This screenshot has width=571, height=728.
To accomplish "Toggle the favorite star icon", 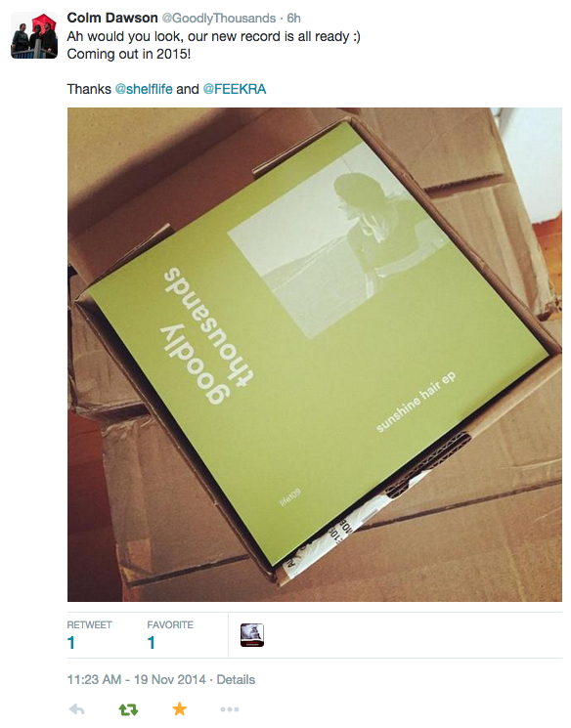I will (179, 708).
